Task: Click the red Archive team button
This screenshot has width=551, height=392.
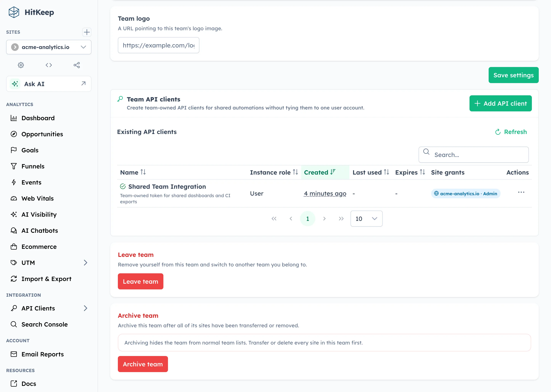Action: click(143, 364)
